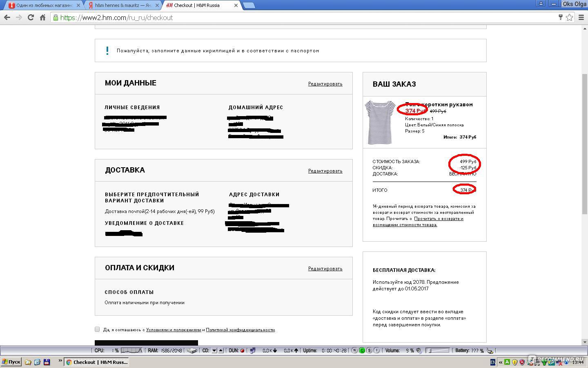Click the text 'Доставка почтой(2-14 рабочих дня(-ей), 99 Руб)'
The height and width of the screenshot is (368, 588).
[x=160, y=211]
